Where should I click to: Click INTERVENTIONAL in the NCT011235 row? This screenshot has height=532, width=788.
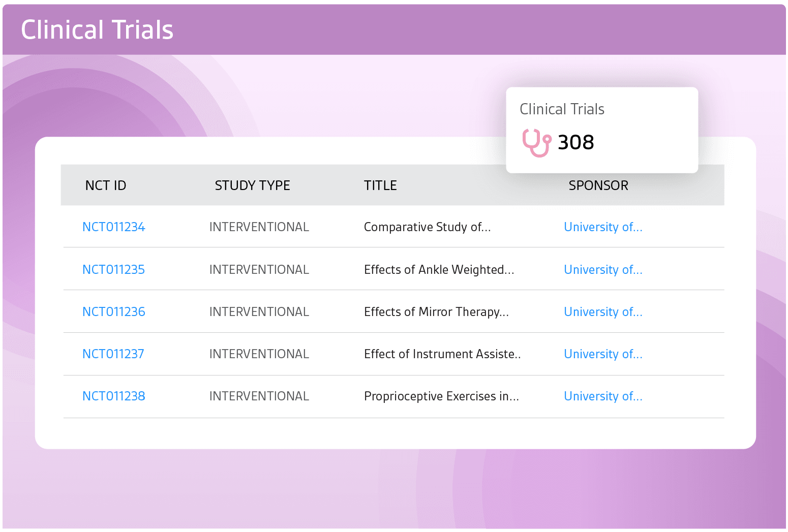[259, 270]
